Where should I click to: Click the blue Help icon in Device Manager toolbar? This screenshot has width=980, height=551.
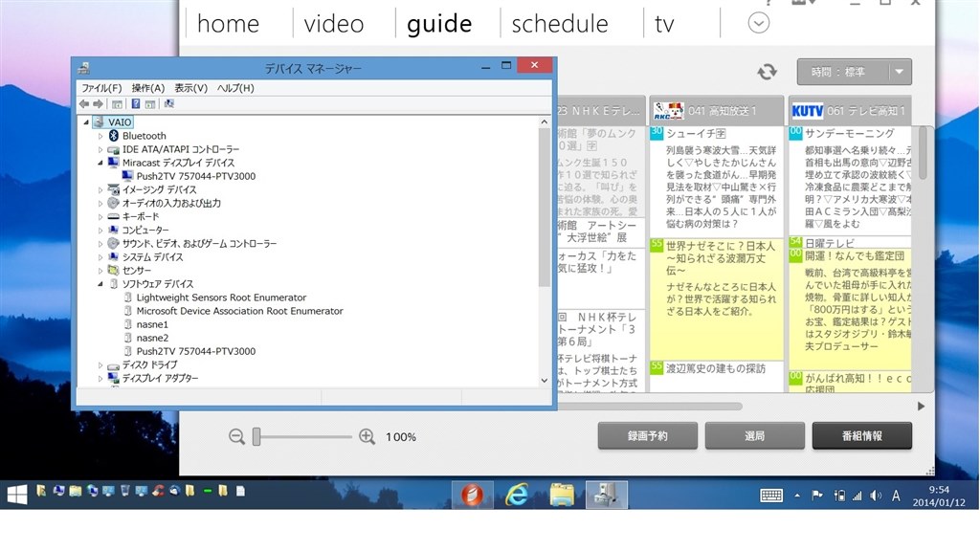[135, 103]
